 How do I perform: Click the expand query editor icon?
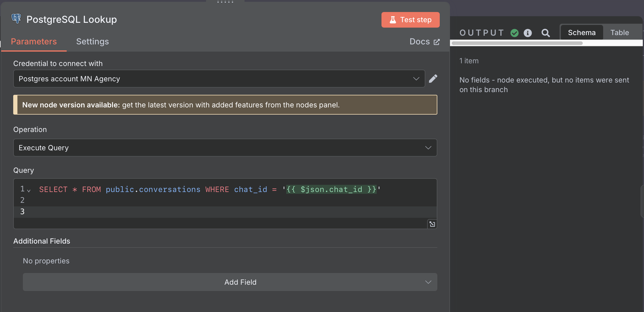(432, 224)
